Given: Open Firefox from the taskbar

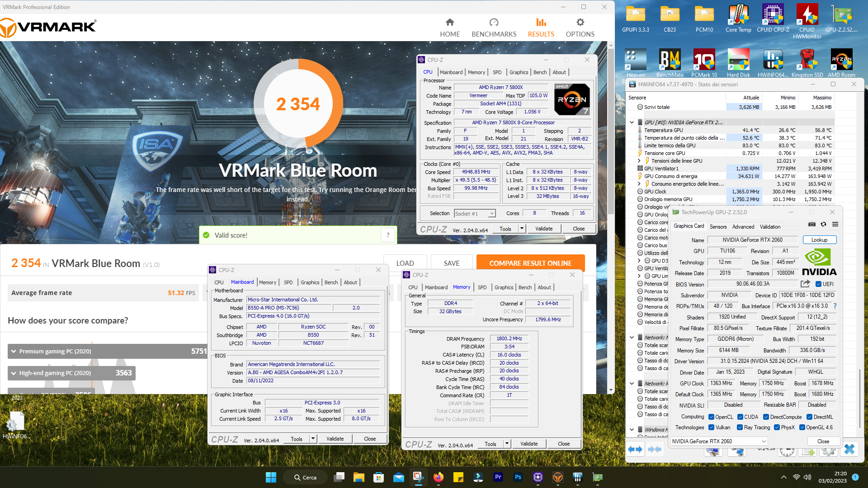Looking at the screenshot, I should pos(438,477).
